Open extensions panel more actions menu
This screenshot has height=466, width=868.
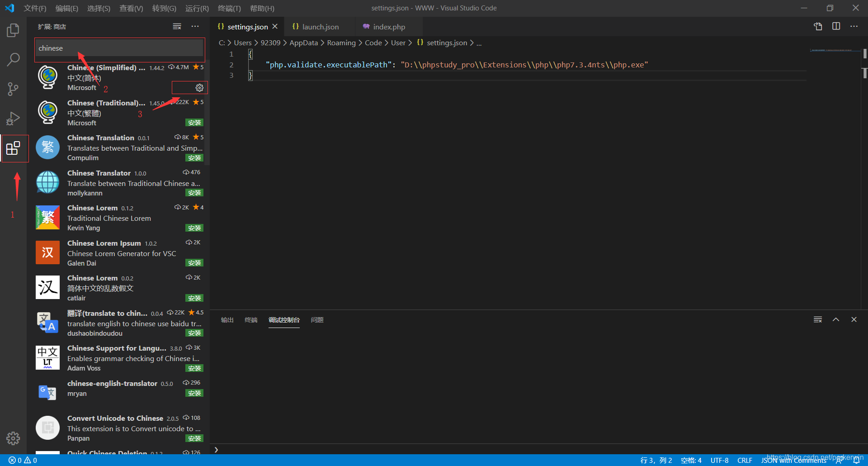pyautogui.click(x=195, y=27)
